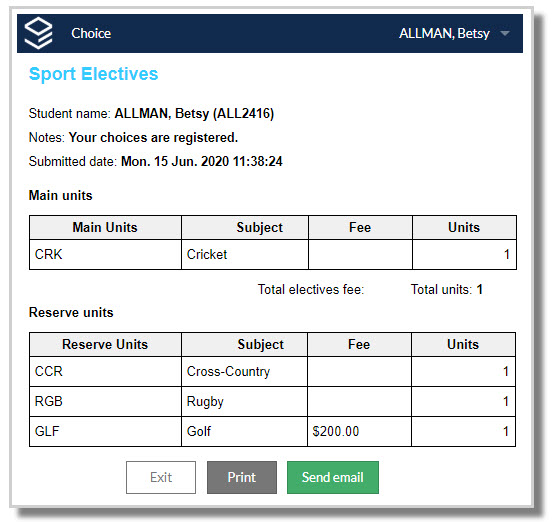Click the CCR reserve unit cell

pos(105,371)
